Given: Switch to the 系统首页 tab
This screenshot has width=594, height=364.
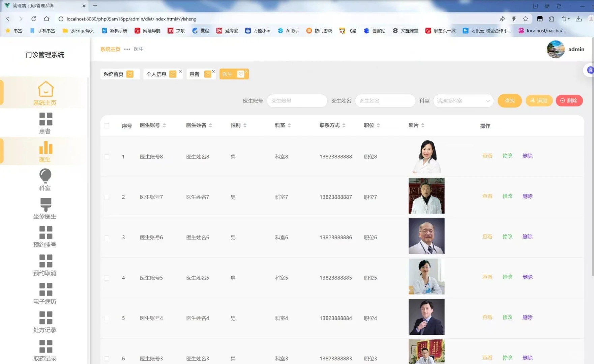Looking at the screenshot, I should click(113, 74).
